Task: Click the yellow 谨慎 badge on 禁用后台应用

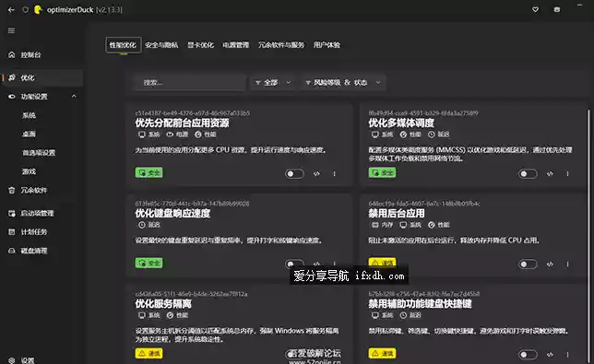Action: coord(382,263)
